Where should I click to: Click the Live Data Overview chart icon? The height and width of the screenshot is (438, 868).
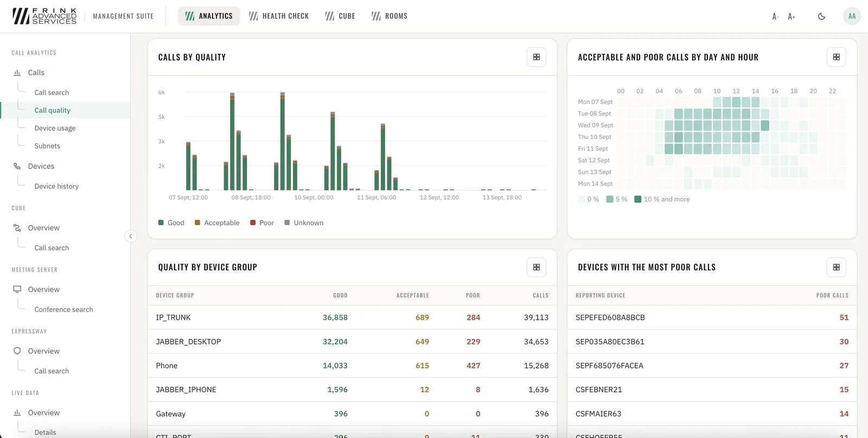[x=17, y=412]
